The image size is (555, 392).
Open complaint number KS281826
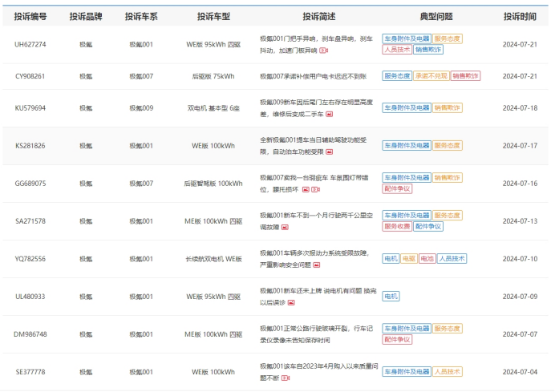30,146
